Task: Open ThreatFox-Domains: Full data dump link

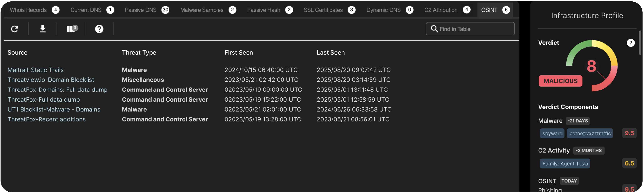Action: 57,90
